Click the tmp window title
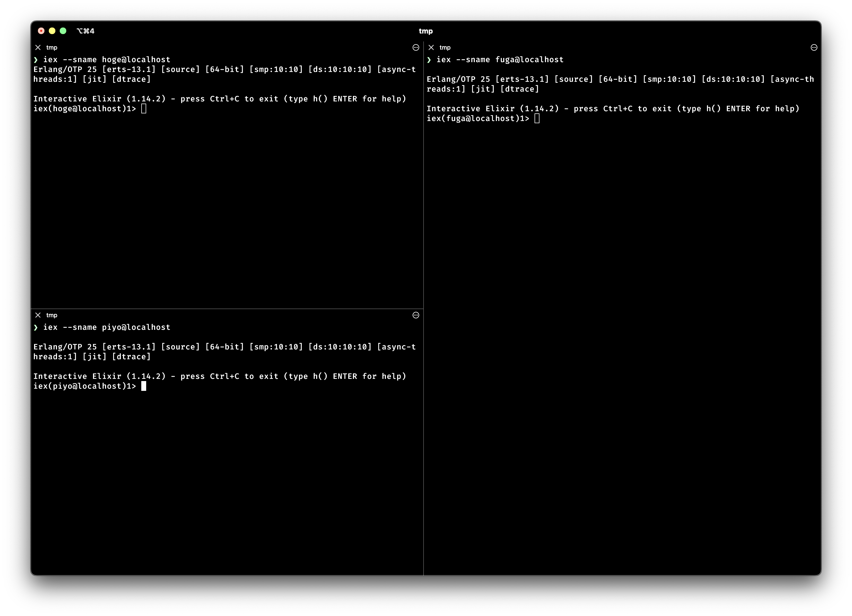Viewport: 852px width, 616px height. pos(426,31)
